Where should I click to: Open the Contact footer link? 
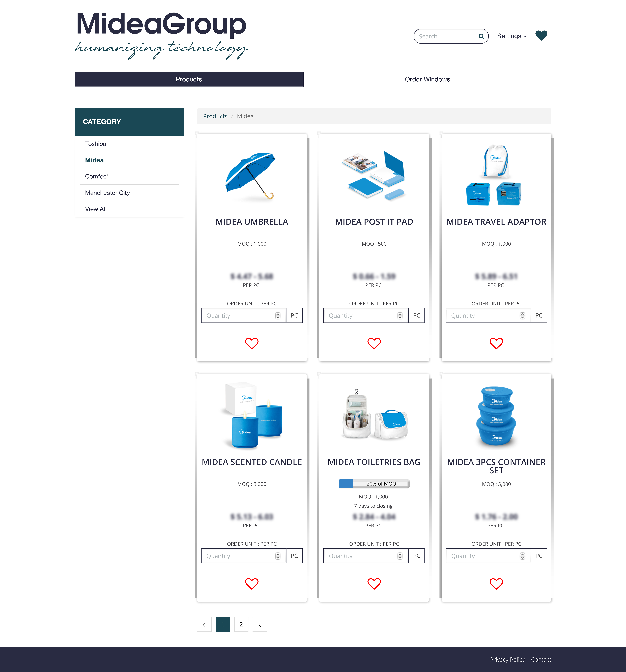point(541,659)
